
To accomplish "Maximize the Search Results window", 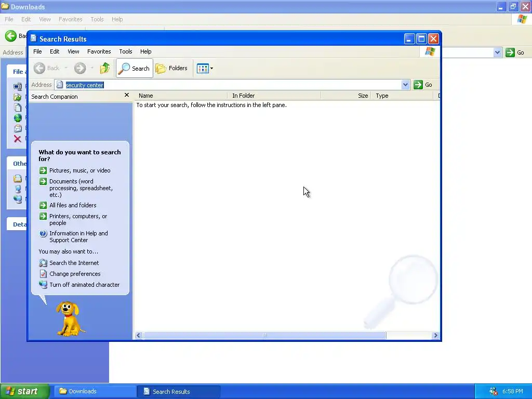I will [421, 39].
